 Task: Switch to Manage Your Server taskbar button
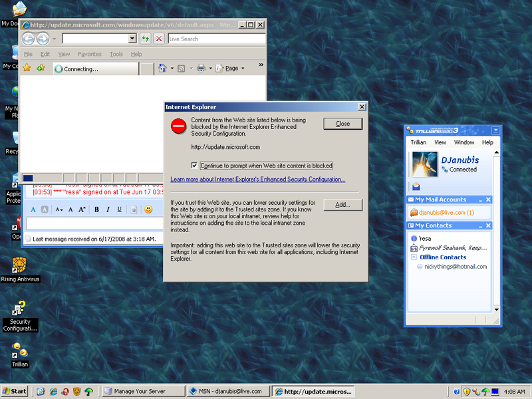tap(144, 391)
